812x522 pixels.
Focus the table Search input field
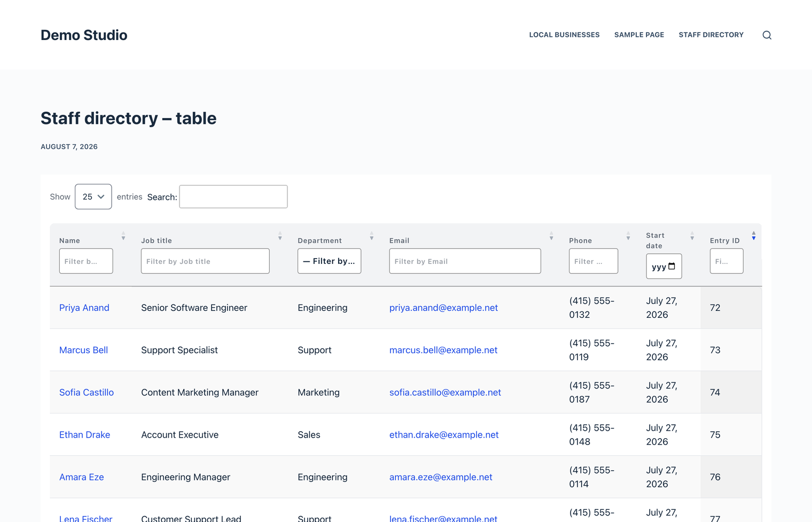tap(233, 197)
